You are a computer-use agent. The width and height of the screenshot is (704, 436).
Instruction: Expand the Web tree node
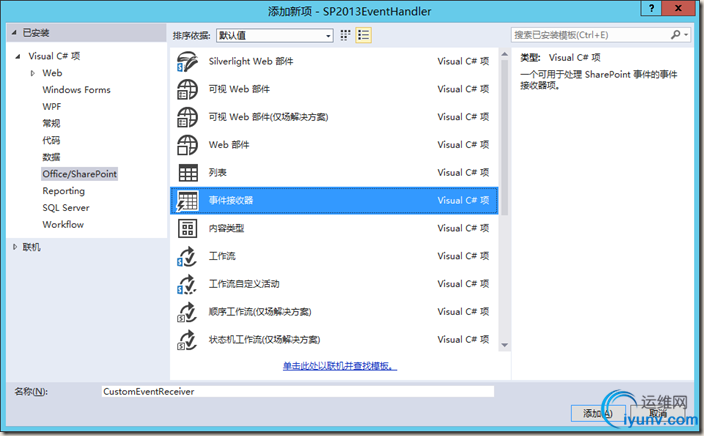[x=32, y=73]
